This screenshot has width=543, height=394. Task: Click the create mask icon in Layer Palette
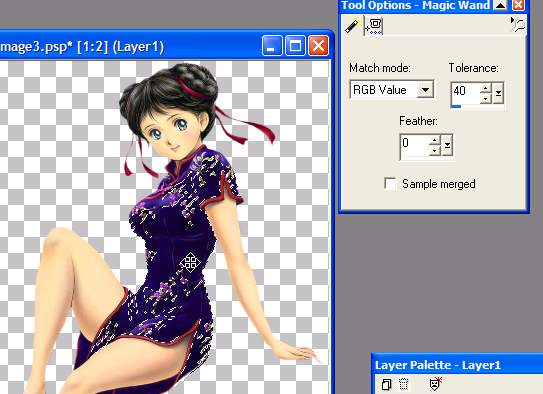pyautogui.click(x=435, y=383)
